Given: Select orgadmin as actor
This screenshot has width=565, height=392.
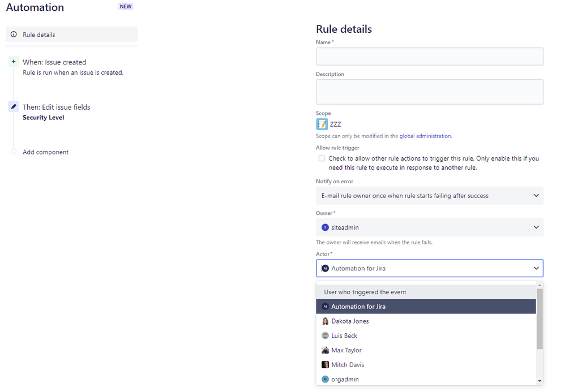Looking at the screenshot, I should (x=426, y=379).
